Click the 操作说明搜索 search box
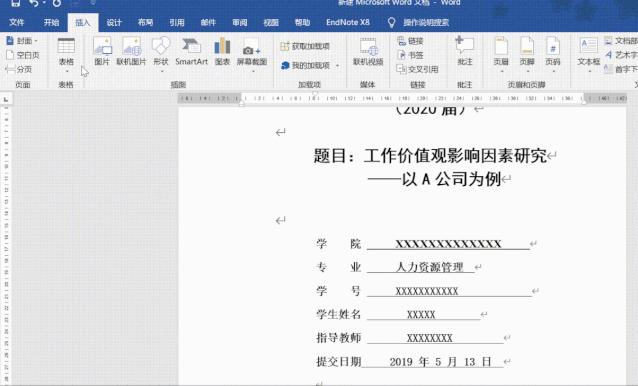The height and width of the screenshot is (386, 638). click(426, 22)
